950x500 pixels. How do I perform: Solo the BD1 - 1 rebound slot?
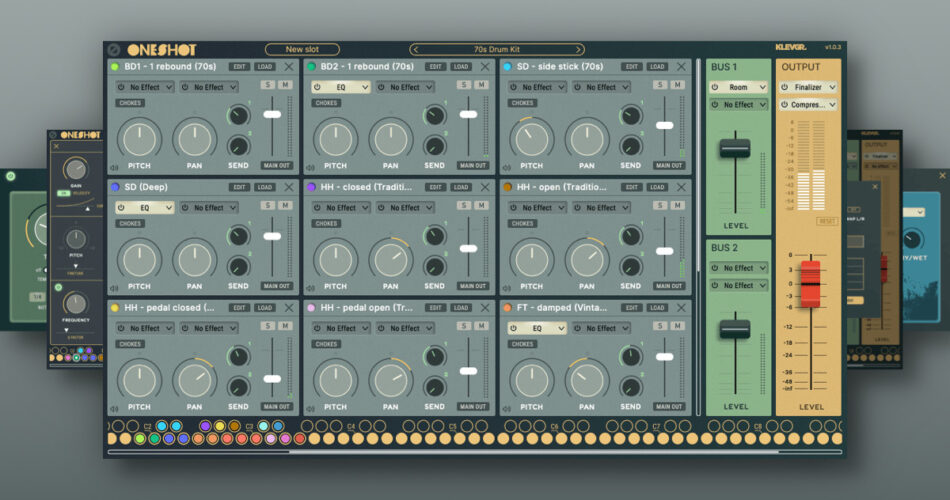click(268, 85)
